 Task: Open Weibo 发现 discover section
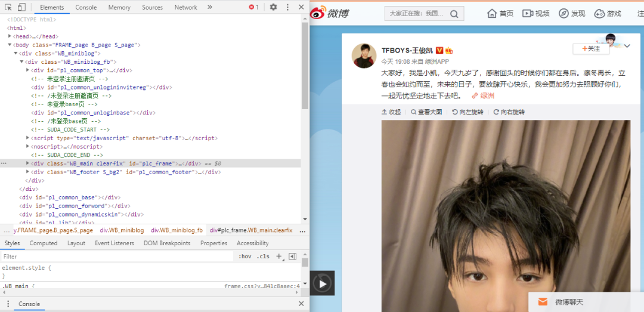(x=572, y=14)
